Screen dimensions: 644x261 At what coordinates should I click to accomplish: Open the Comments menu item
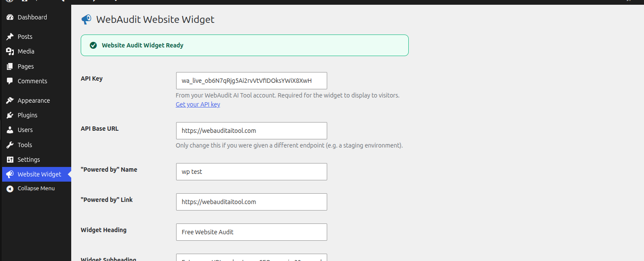coord(37,81)
